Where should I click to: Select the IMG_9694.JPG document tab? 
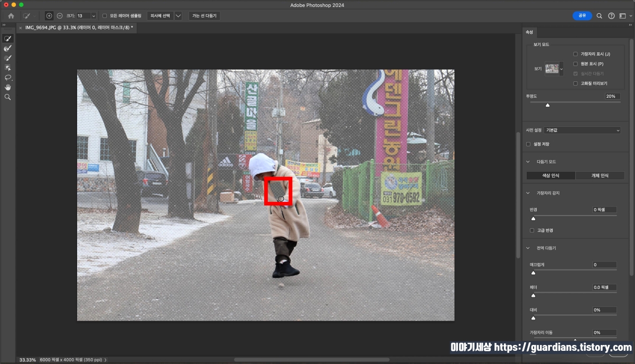[x=80, y=27]
